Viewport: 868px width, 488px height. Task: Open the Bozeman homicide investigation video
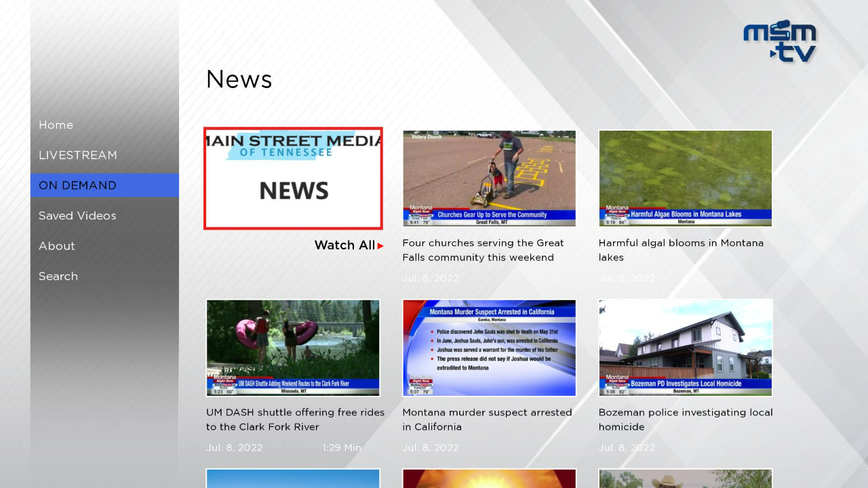685,347
